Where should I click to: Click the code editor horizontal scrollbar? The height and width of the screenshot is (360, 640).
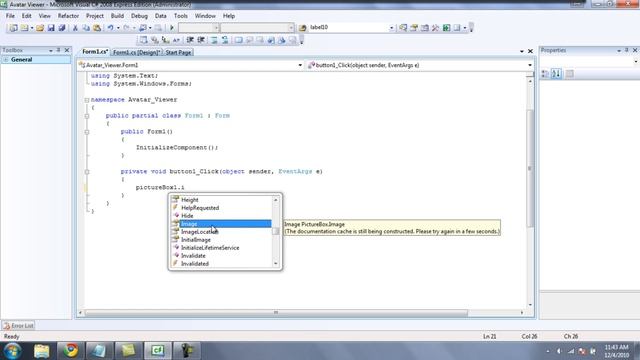click(x=276, y=313)
